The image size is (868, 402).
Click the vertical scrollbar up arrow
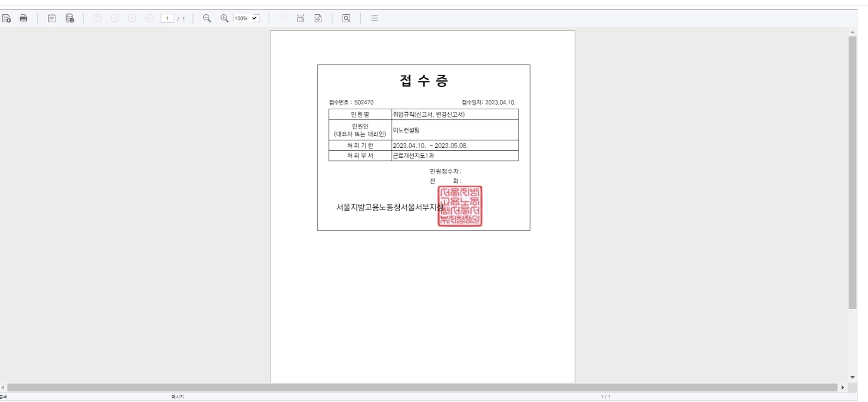[x=852, y=32]
